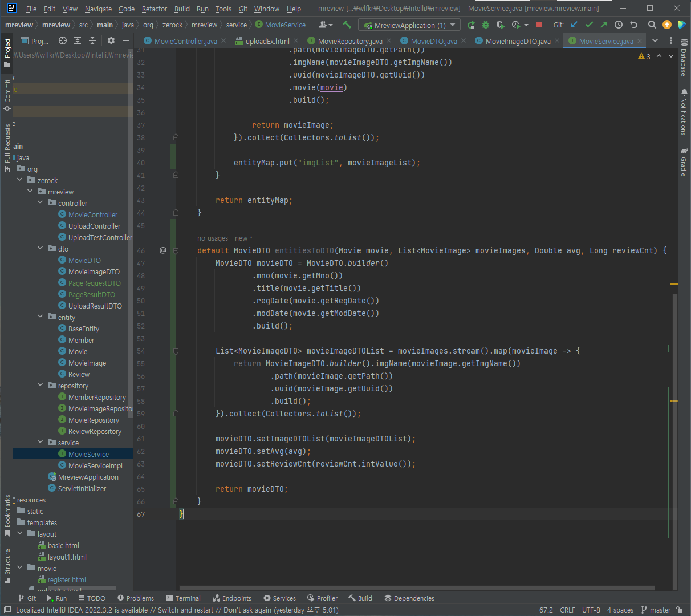The height and width of the screenshot is (616, 691).
Task: Open MreviewApplication run configuration dropdown
Action: tap(409, 25)
